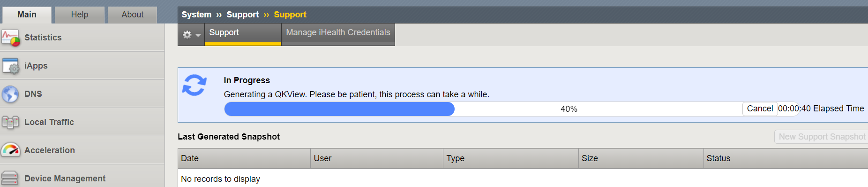Click the System breadcrumb link
The width and height of the screenshot is (868, 187).
point(196,15)
